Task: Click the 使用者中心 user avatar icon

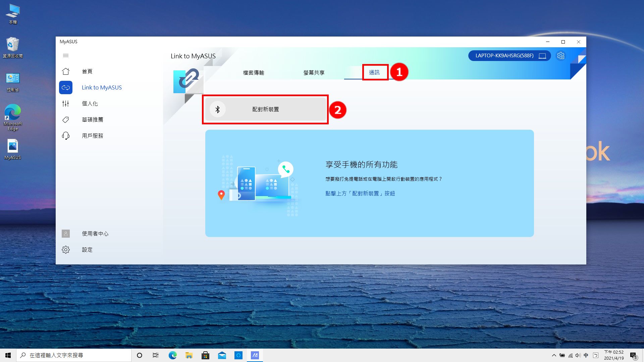Action: click(66, 234)
